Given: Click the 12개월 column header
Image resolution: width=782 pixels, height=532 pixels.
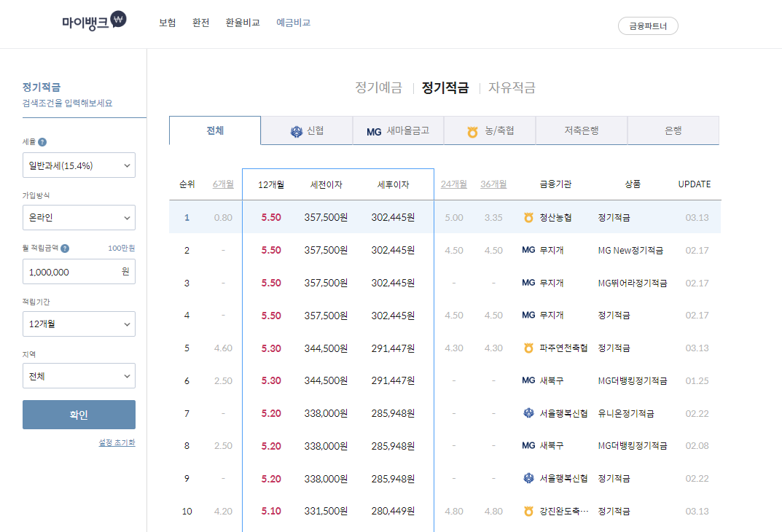Looking at the screenshot, I should point(271,185).
